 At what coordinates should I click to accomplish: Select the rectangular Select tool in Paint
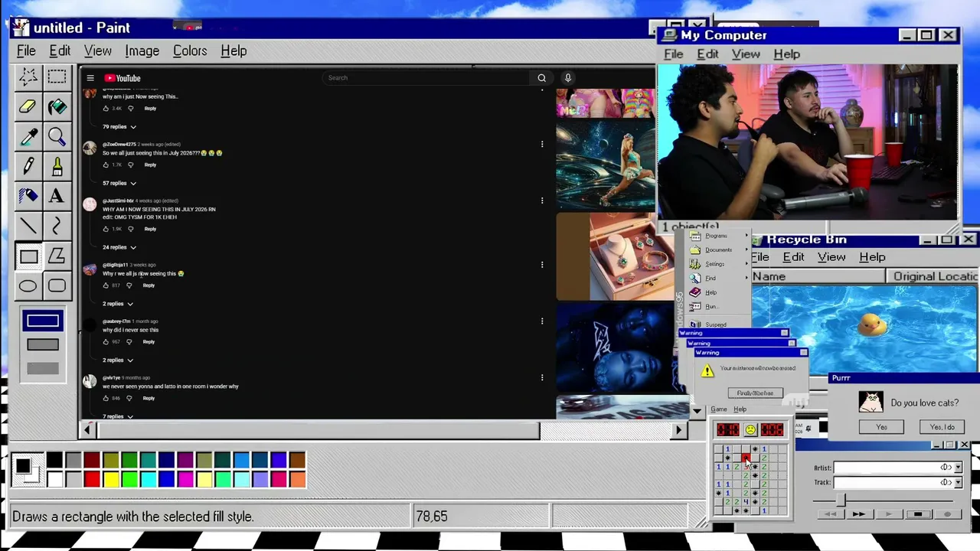pos(57,77)
